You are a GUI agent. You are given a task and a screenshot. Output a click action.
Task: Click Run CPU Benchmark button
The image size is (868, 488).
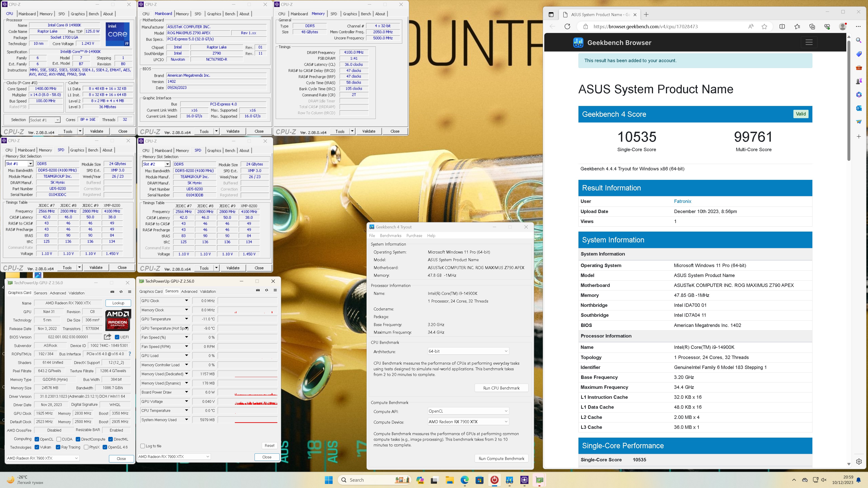[501, 388]
